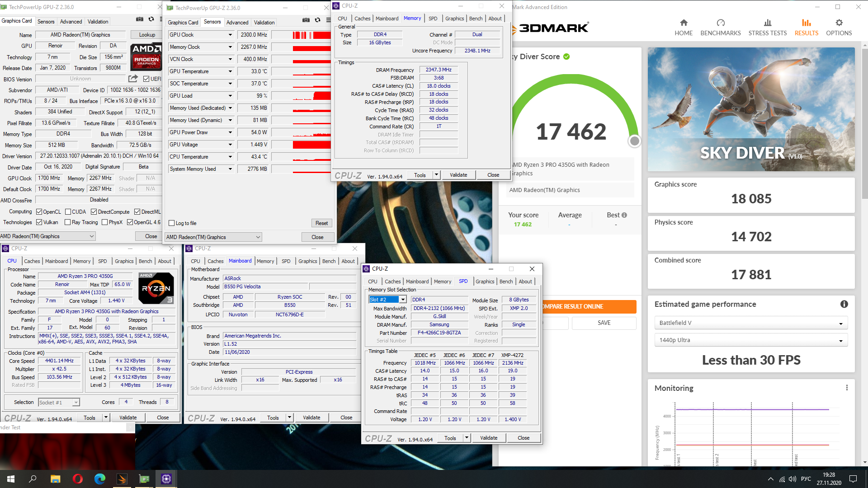Click info icon next to Best score
Screen dimensions: 868x488
click(x=624, y=215)
